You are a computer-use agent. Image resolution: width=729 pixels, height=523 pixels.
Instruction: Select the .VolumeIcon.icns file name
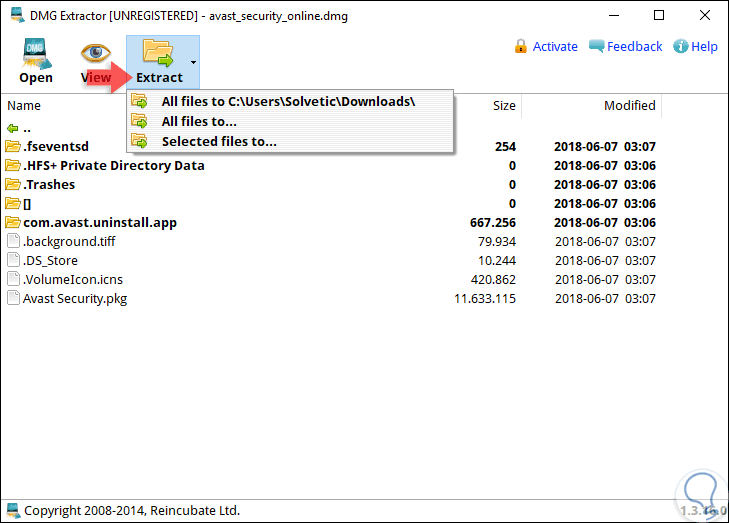(73, 279)
